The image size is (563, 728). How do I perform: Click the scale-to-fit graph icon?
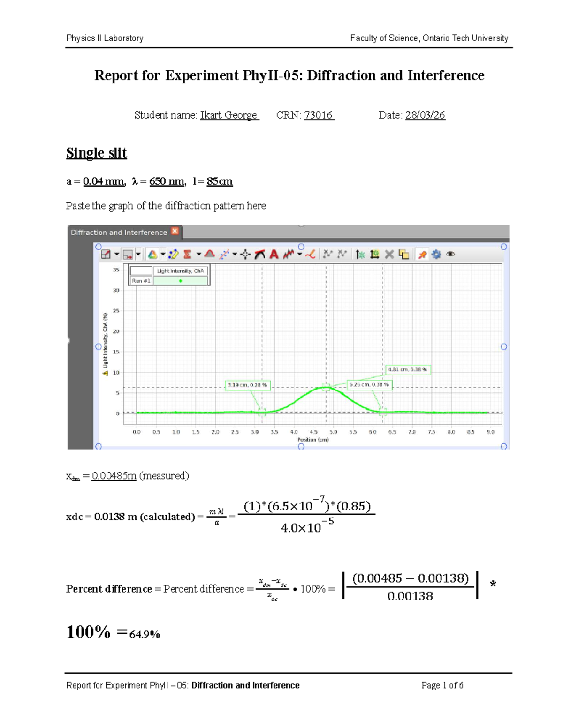point(106,255)
